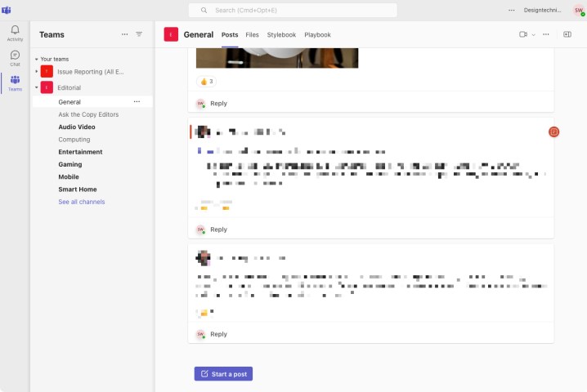587x392 pixels.
Task: Click the Designtechni... organization name
Action: (x=542, y=10)
